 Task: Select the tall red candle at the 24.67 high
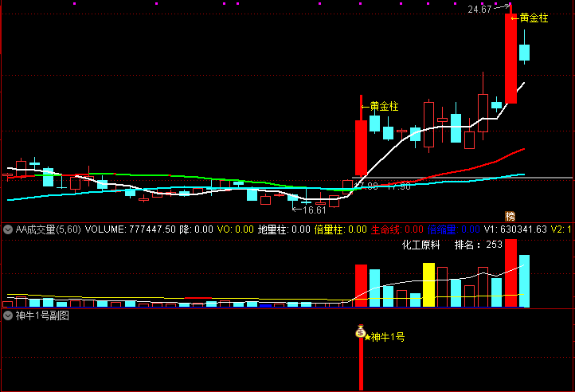pyautogui.click(x=510, y=58)
